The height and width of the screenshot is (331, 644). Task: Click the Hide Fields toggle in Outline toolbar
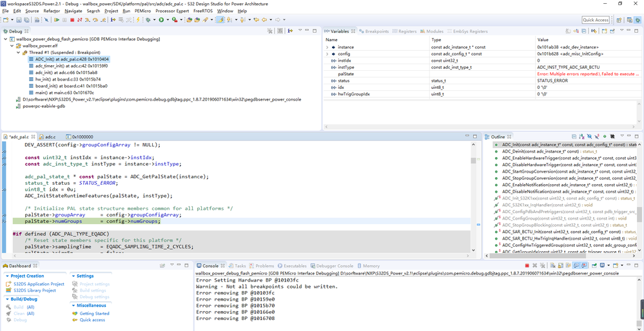point(589,136)
